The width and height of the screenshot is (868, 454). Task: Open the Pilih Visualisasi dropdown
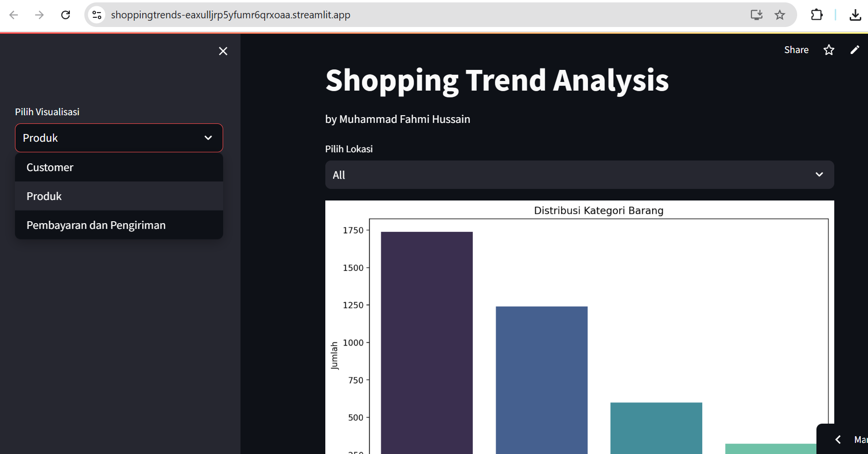pos(119,138)
